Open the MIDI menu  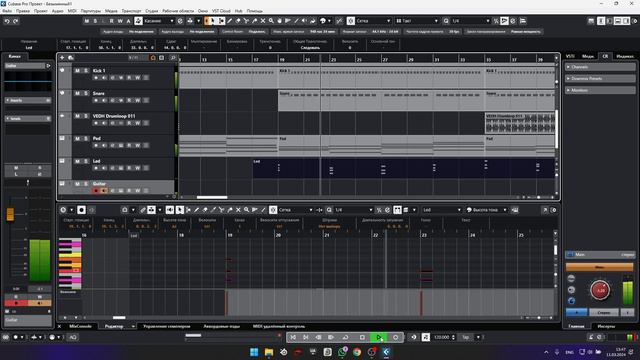(72, 11)
